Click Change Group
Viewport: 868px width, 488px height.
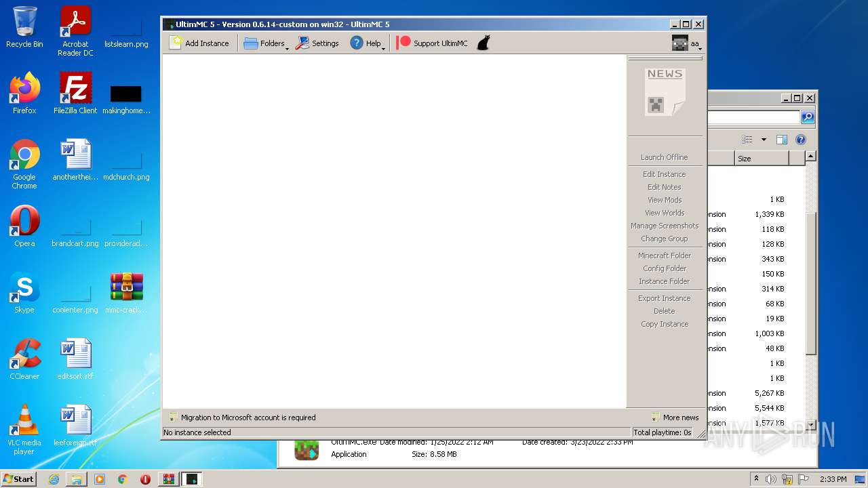point(665,239)
